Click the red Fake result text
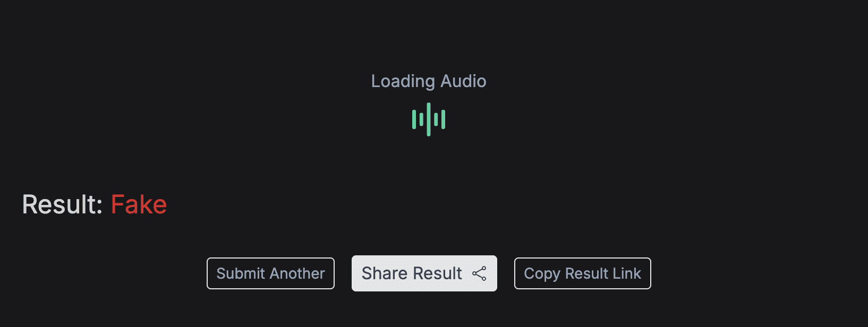The width and height of the screenshot is (868, 327). coord(139,204)
